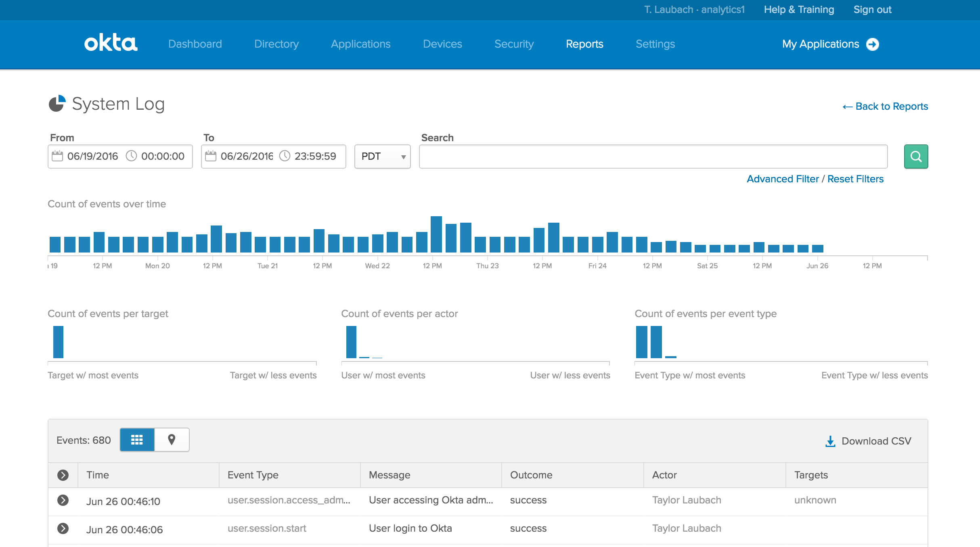Open the Security menu
Viewport: 980px width, 547px height.
point(514,44)
